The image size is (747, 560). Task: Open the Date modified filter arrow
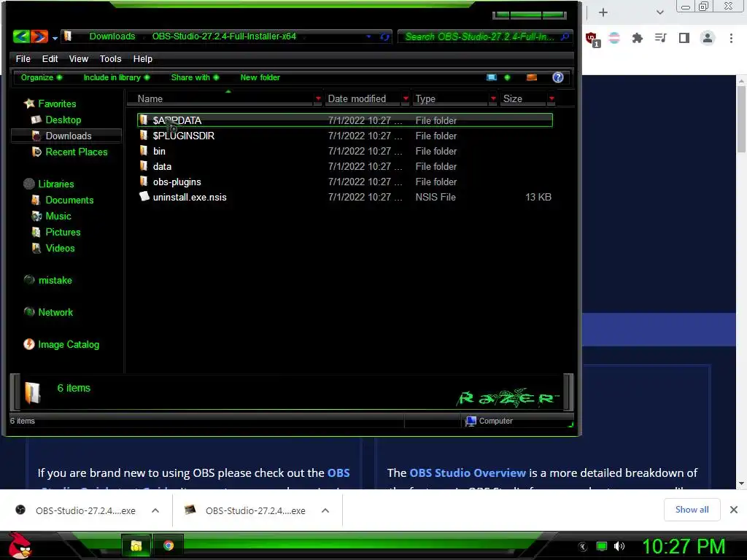coord(406,98)
